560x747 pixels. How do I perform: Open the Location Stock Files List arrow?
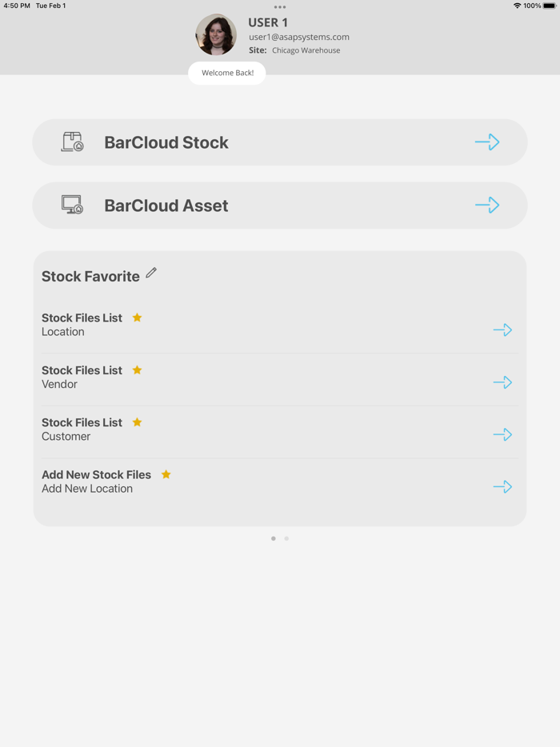coord(502,330)
